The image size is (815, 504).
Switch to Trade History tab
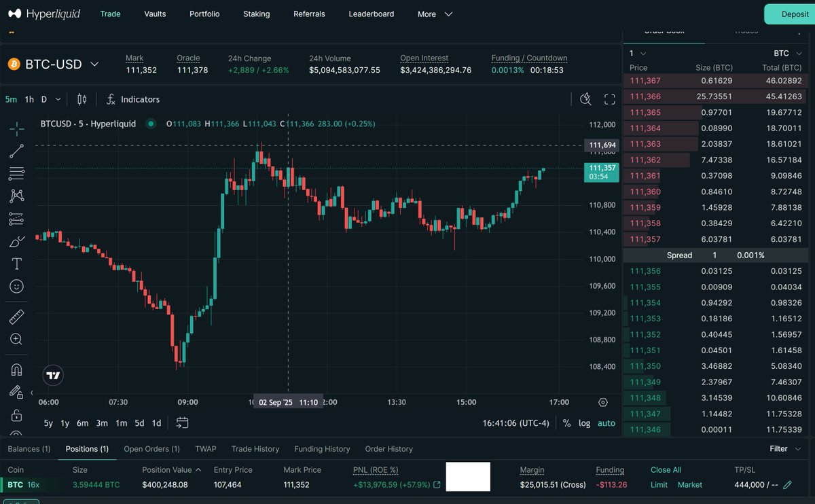point(255,449)
